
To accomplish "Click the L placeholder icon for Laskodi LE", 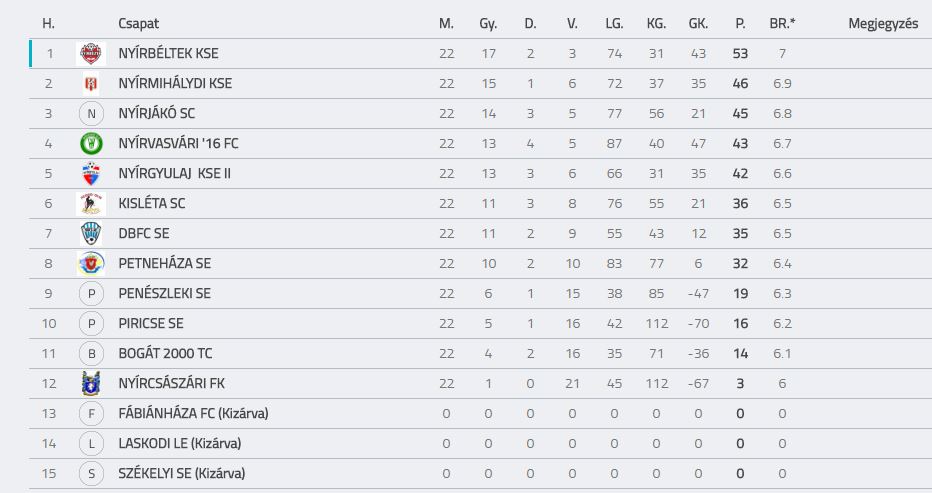I will [91, 444].
